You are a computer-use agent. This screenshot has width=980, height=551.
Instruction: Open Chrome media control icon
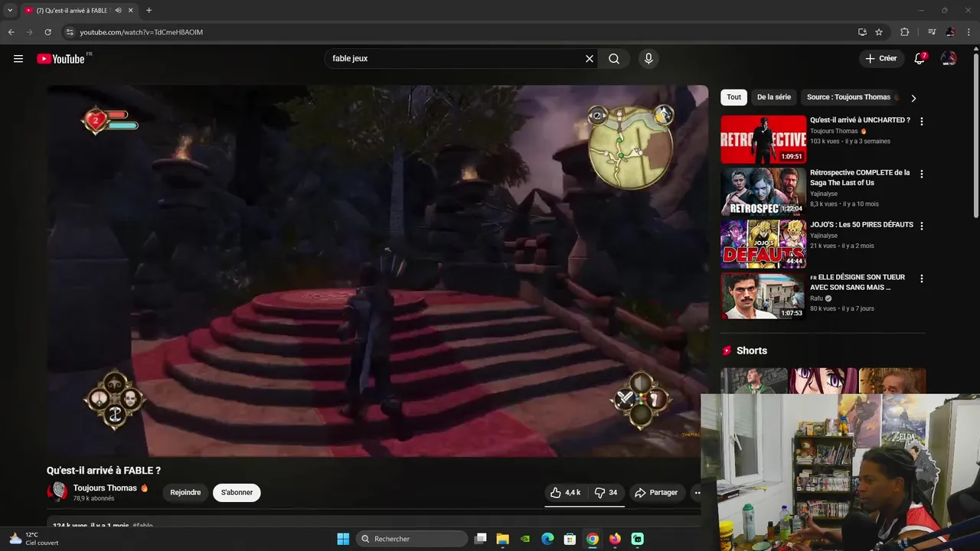(932, 32)
